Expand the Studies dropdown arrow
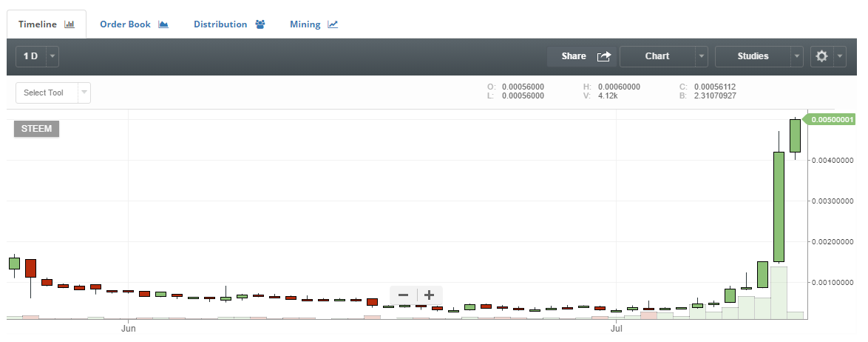The width and height of the screenshot is (868, 342). [x=797, y=56]
